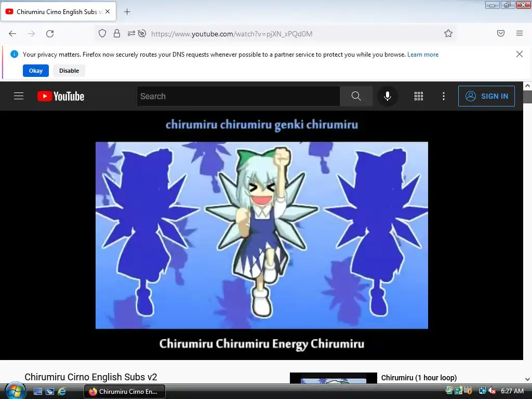Open the YouTube apps grid icon

tap(419, 96)
